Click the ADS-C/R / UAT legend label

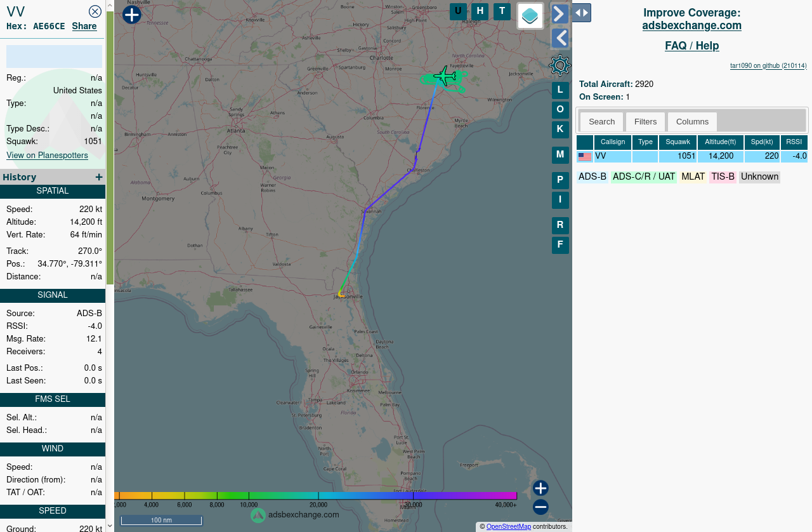(644, 177)
